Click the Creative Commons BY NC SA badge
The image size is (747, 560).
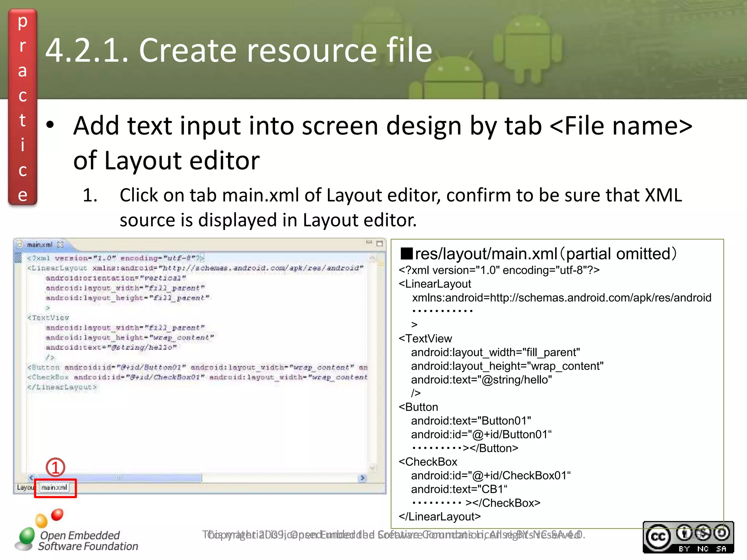(688, 537)
